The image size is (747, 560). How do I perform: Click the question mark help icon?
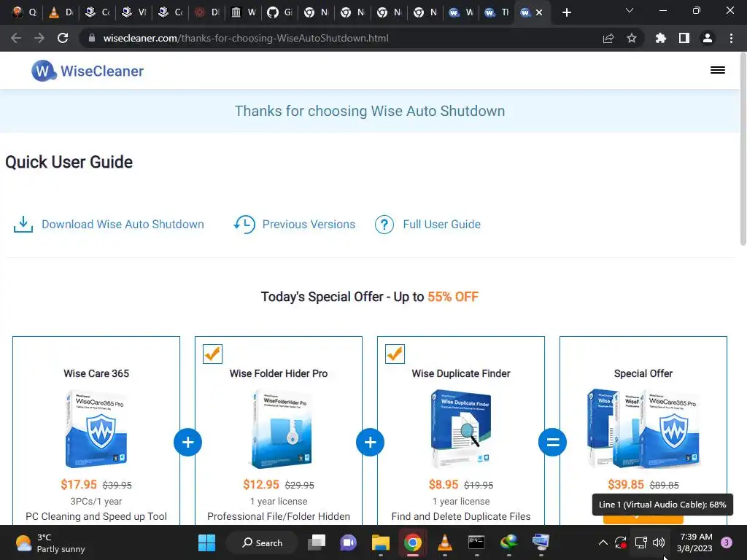tap(384, 225)
